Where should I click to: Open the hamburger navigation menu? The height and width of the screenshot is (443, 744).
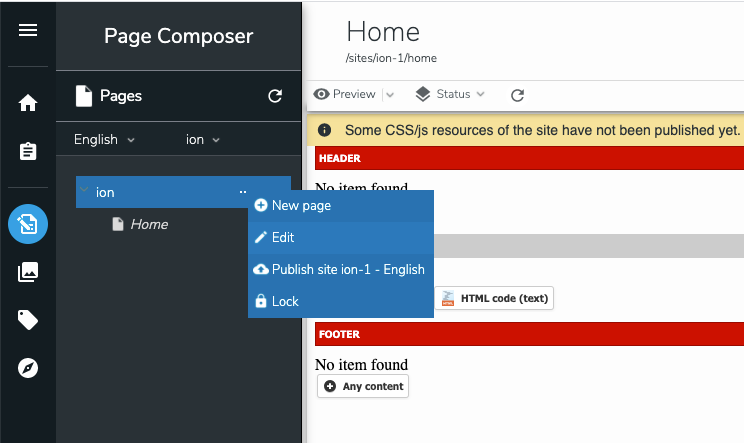point(28,30)
